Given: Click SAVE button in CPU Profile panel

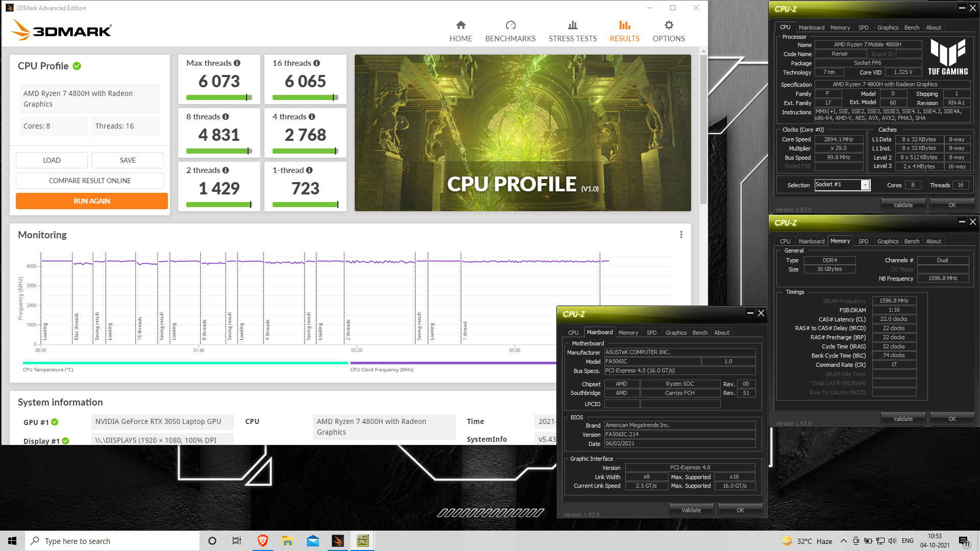Looking at the screenshot, I should 128,160.
